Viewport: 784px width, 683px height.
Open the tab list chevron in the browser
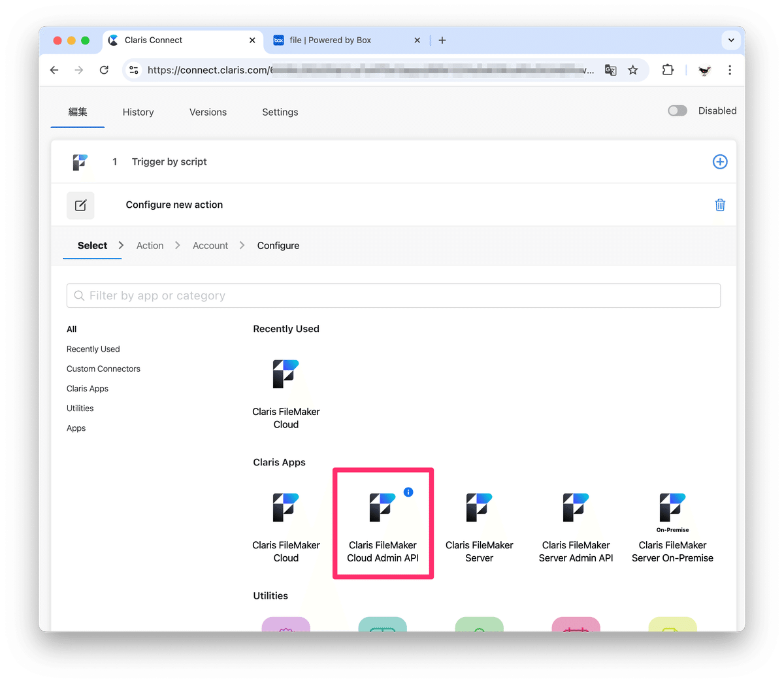[731, 40]
